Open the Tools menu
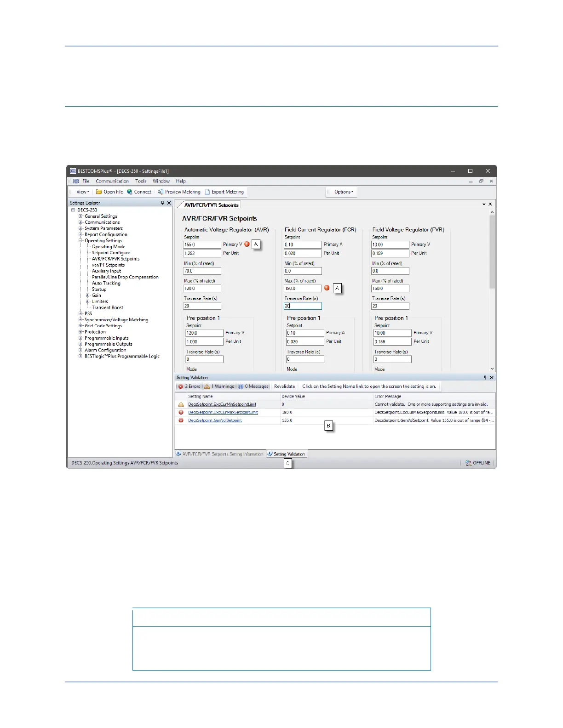Viewport: 563px width, 728px height. [x=141, y=181]
